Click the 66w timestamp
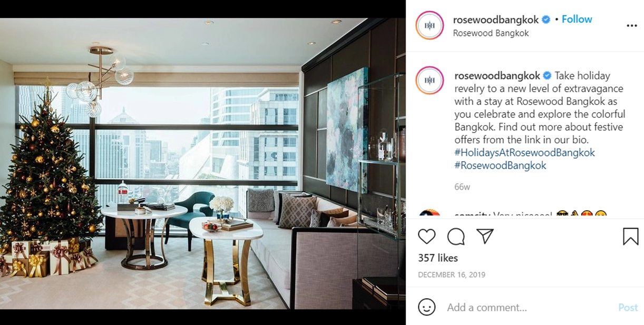644x325 pixels. 462,187
